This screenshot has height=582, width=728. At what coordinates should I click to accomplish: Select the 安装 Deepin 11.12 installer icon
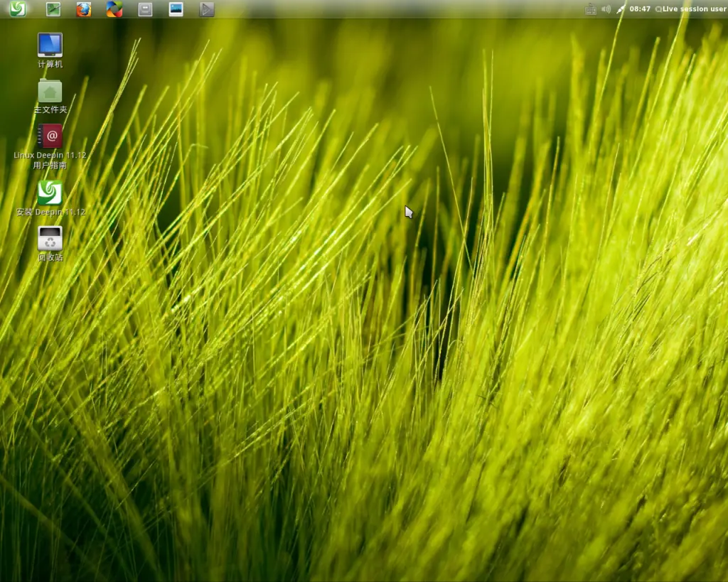(50, 193)
